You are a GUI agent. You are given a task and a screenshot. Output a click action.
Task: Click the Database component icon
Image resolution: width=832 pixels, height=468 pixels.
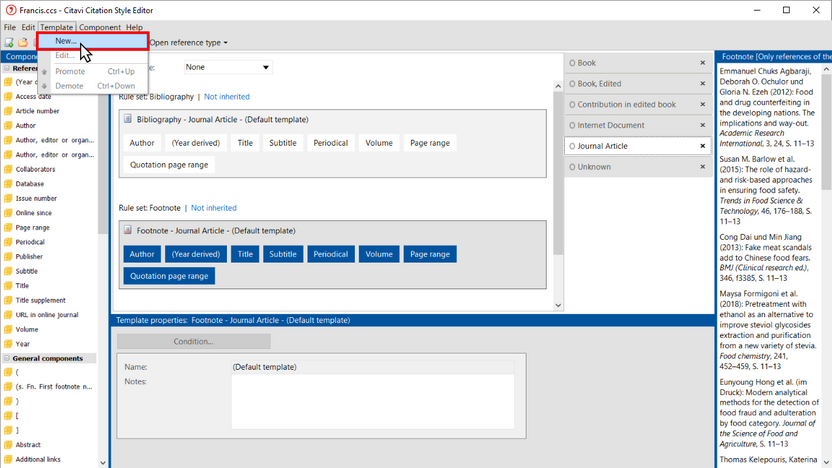[x=8, y=184]
